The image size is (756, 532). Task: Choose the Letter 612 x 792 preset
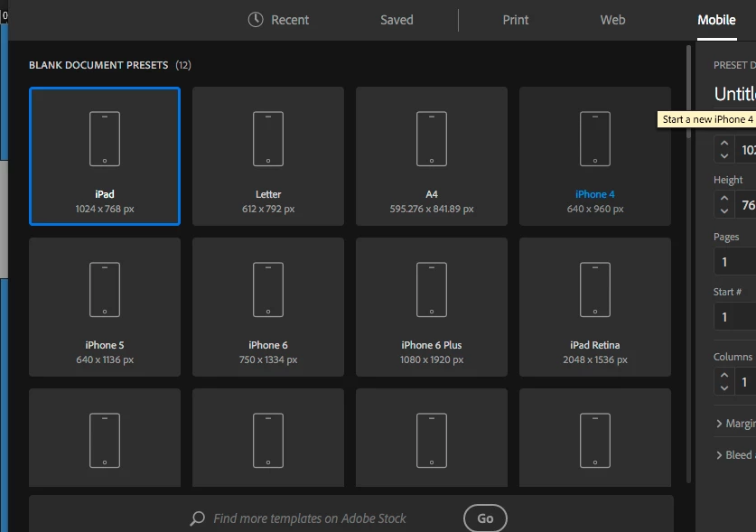tap(268, 156)
